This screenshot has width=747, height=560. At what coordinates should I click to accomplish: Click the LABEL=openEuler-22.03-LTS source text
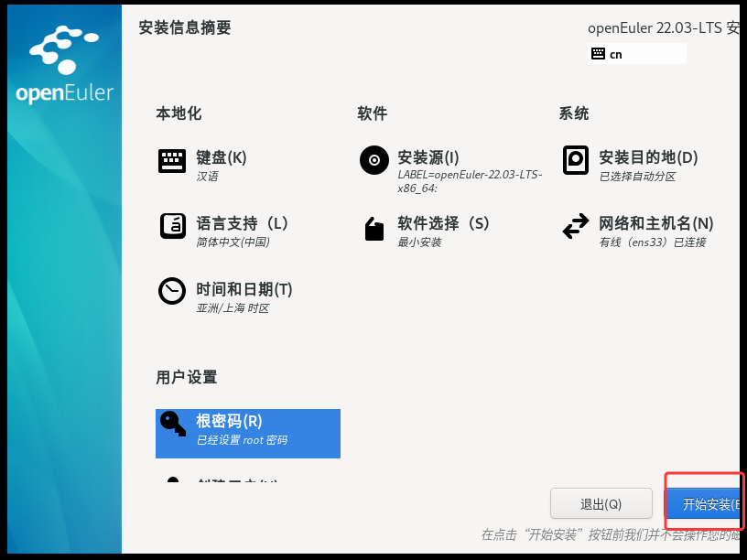coord(470,181)
